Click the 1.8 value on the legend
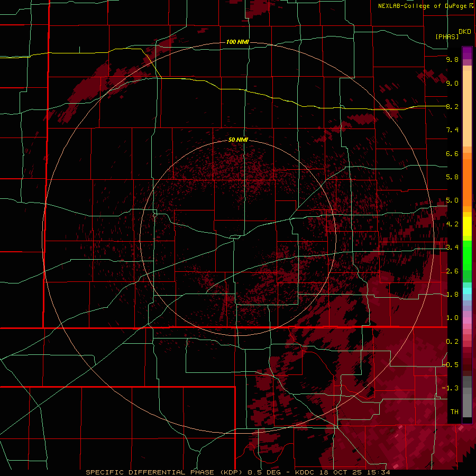 coord(452,295)
